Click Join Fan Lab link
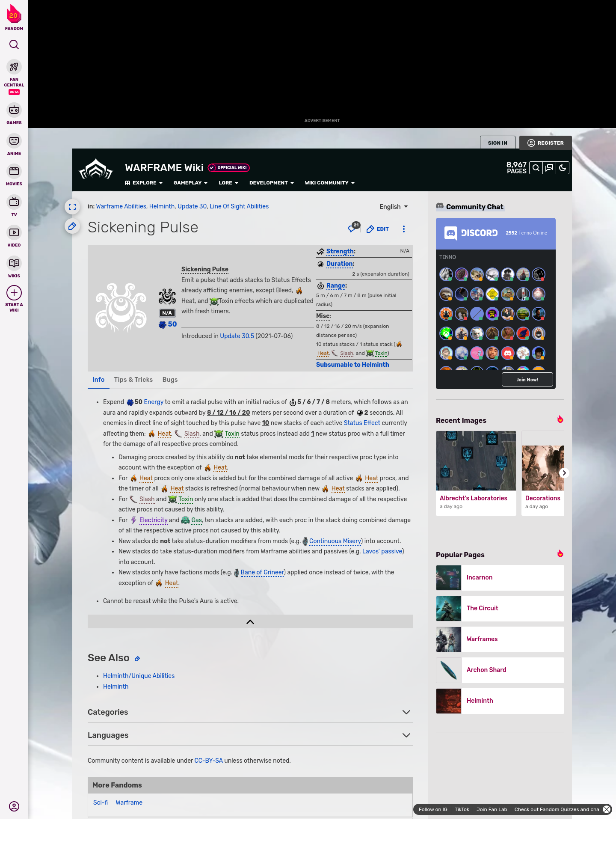 tap(492, 809)
